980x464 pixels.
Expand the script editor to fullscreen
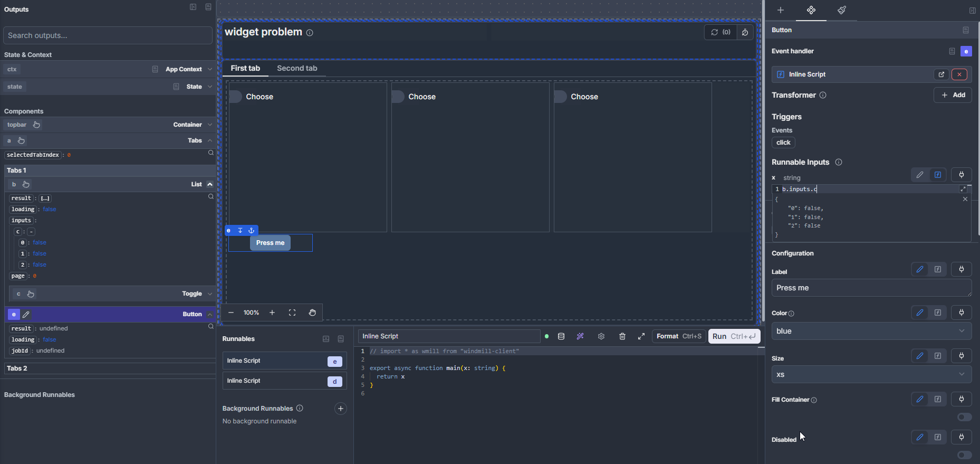point(641,336)
